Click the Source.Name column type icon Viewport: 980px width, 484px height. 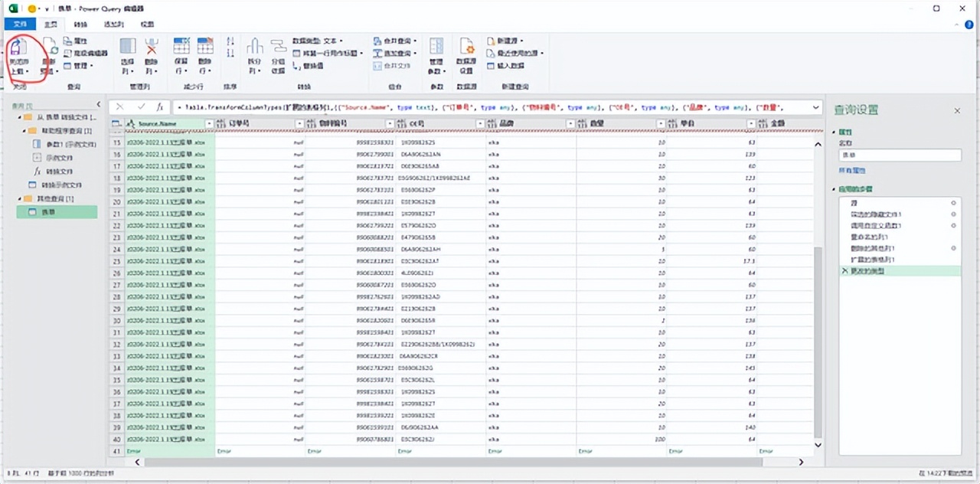point(130,123)
